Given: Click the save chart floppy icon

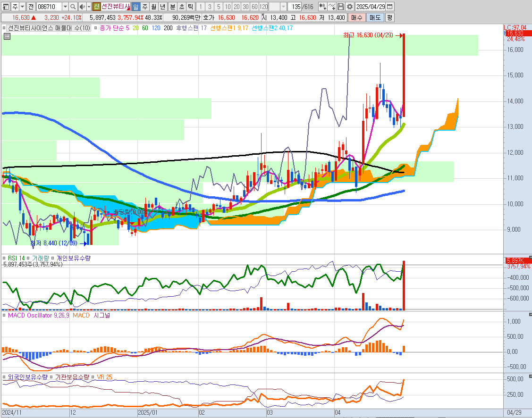Looking at the screenshot, I should point(341,7).
